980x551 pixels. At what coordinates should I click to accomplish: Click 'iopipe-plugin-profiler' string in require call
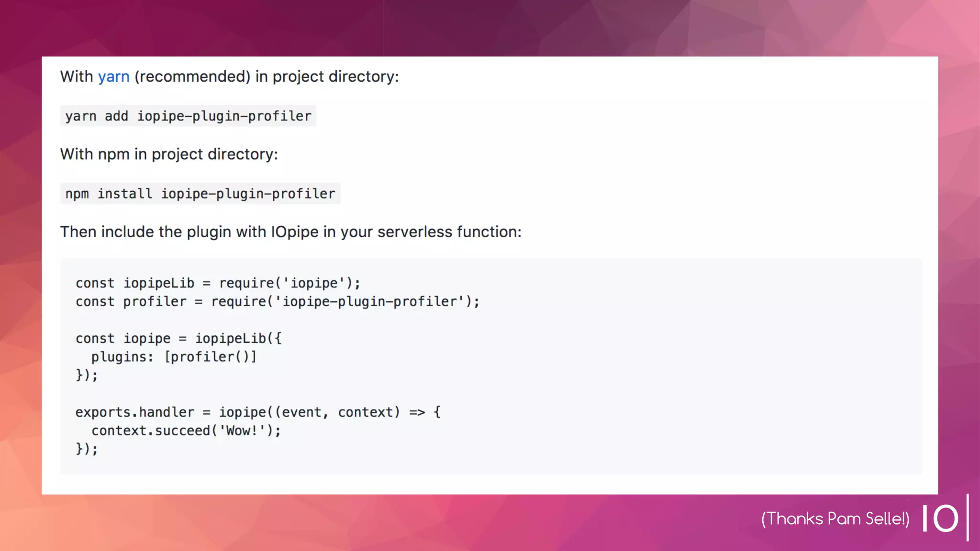(369, 302)
